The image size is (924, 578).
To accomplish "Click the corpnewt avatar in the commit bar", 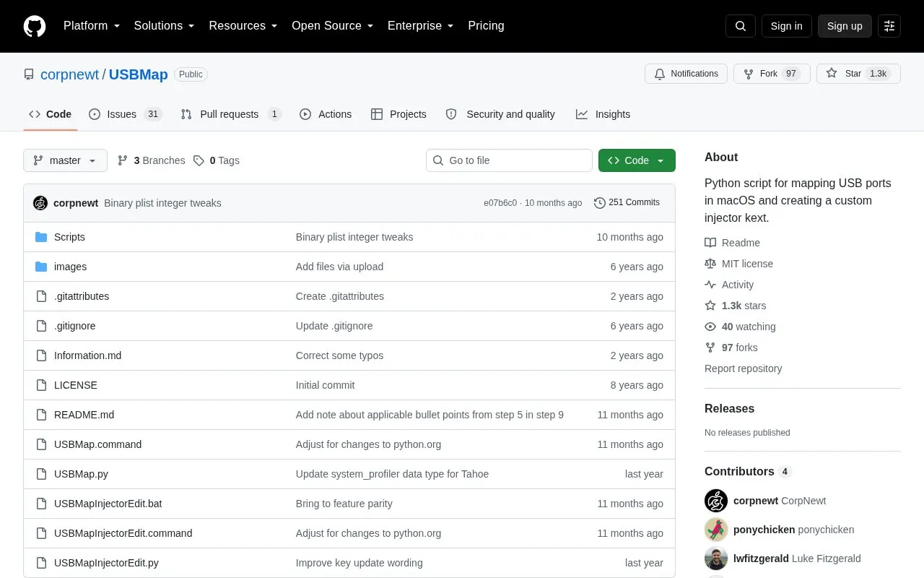I will pyautogui.click(x=40, y=203).
